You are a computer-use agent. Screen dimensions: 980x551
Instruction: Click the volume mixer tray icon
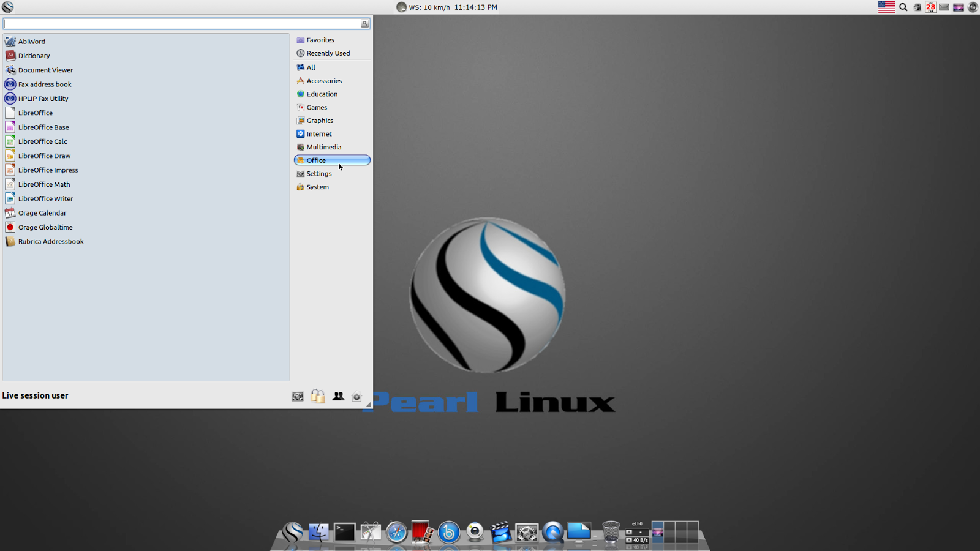tap(917, 7)
